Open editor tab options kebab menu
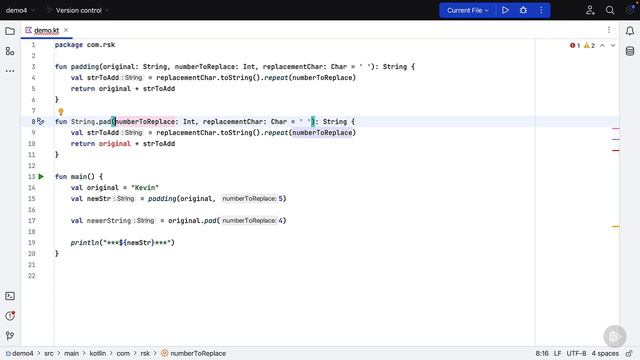 609,30
